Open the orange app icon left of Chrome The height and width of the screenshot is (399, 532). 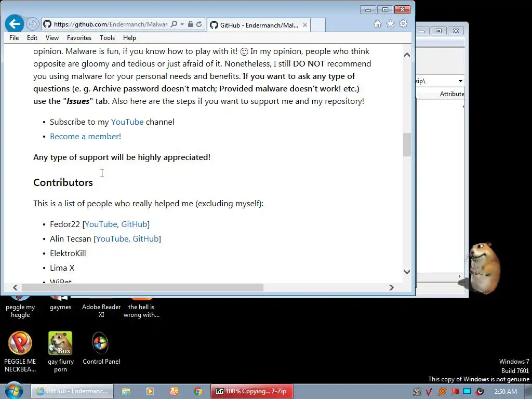(174, 392)
